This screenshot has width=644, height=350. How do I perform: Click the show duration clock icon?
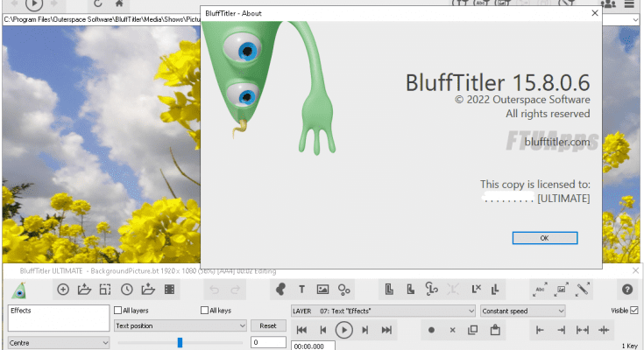[x=126, y=290]
